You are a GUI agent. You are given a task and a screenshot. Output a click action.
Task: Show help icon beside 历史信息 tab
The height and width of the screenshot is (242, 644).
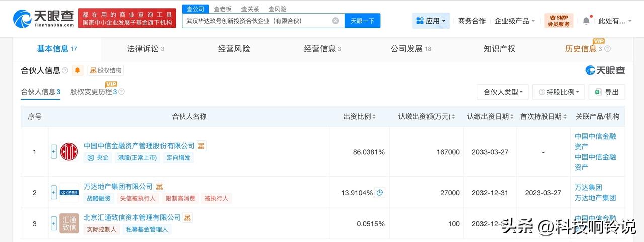[607, 49]
